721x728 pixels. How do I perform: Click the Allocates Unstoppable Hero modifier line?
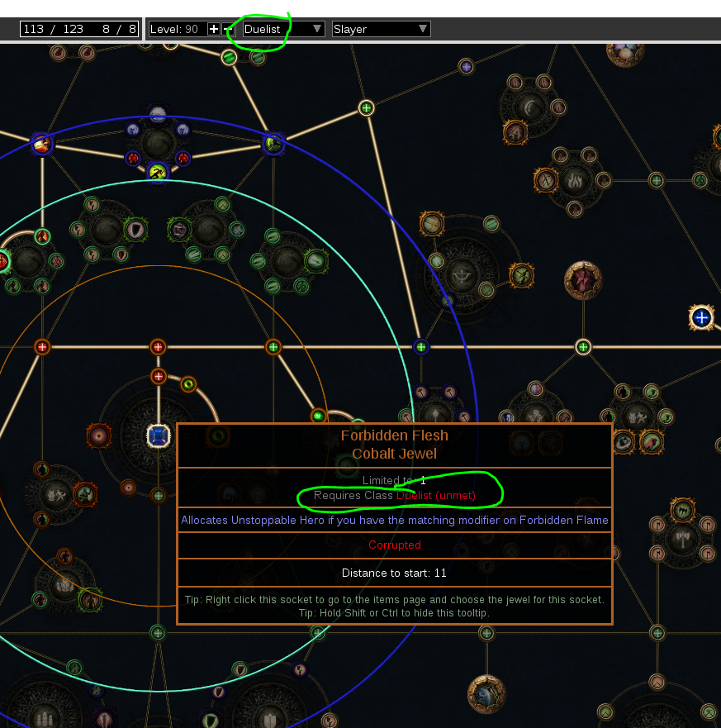395,520
